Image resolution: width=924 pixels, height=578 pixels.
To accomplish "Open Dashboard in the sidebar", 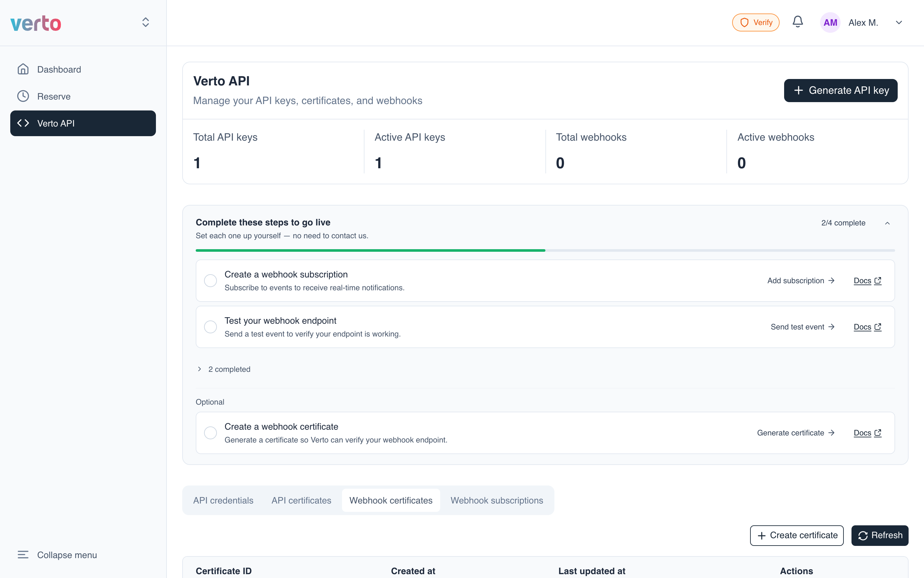I will point(83,69).
